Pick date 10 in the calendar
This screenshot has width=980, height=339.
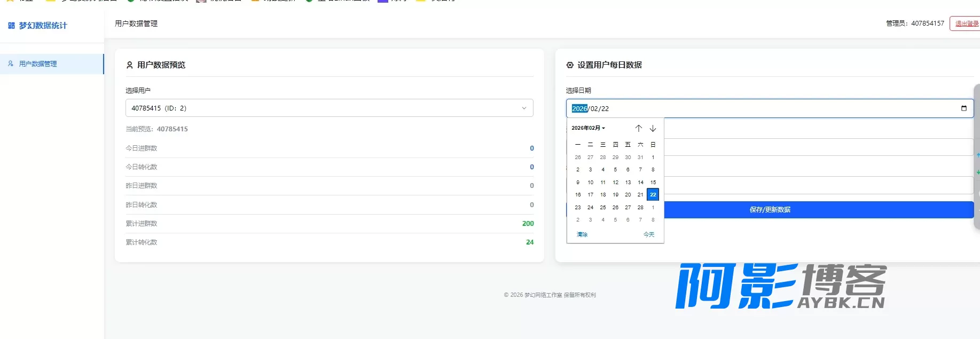[x=590, y=183]
